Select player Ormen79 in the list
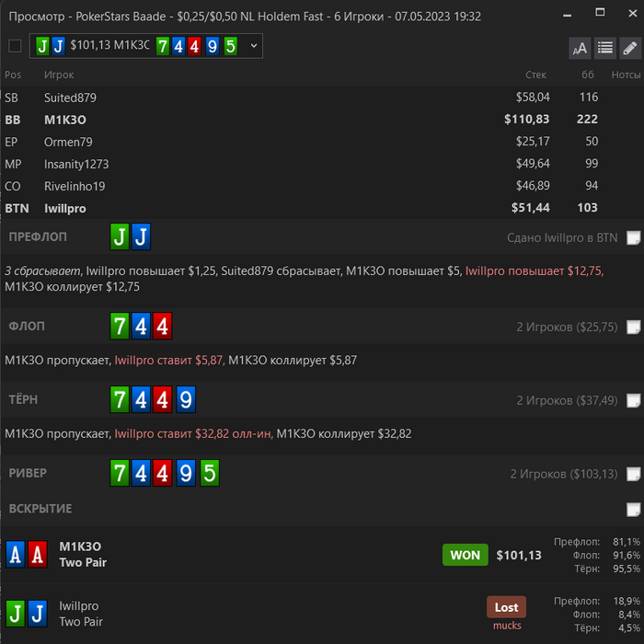 [x=68, y=142]
